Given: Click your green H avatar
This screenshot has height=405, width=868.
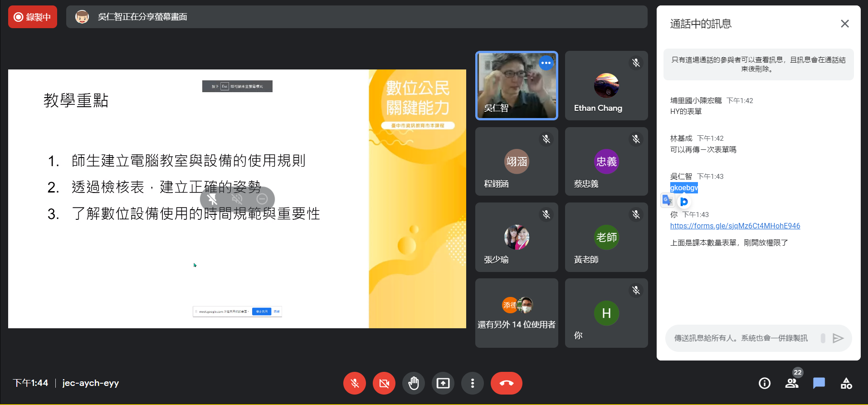Looking at the screenshot, I should (606, 313).
